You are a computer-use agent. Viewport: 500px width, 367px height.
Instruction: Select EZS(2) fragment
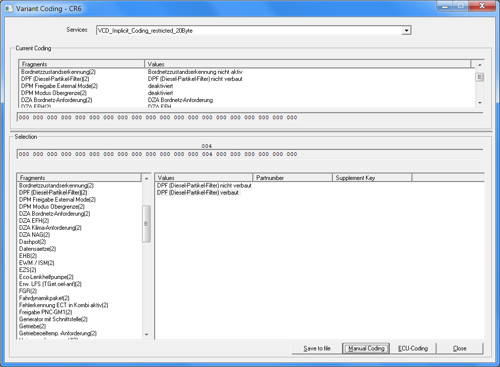(x=28, y=270)
